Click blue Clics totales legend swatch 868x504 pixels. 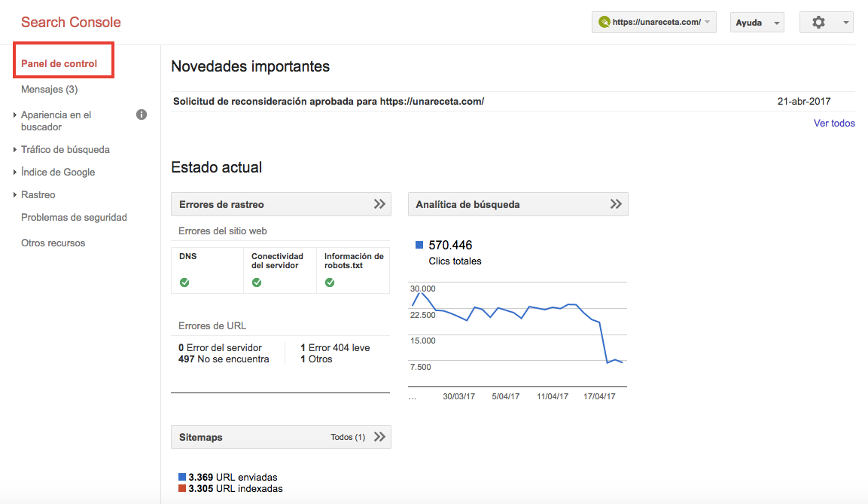tap(419, 245)
